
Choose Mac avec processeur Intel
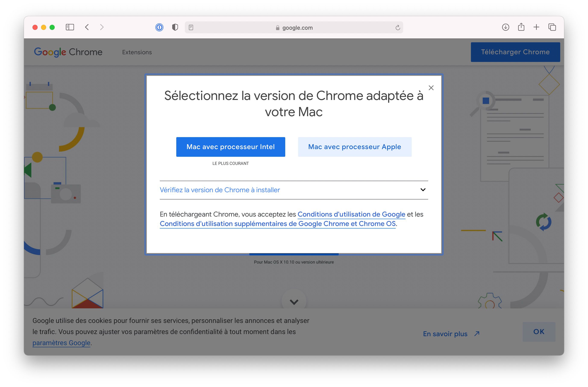tap(231, 147)
